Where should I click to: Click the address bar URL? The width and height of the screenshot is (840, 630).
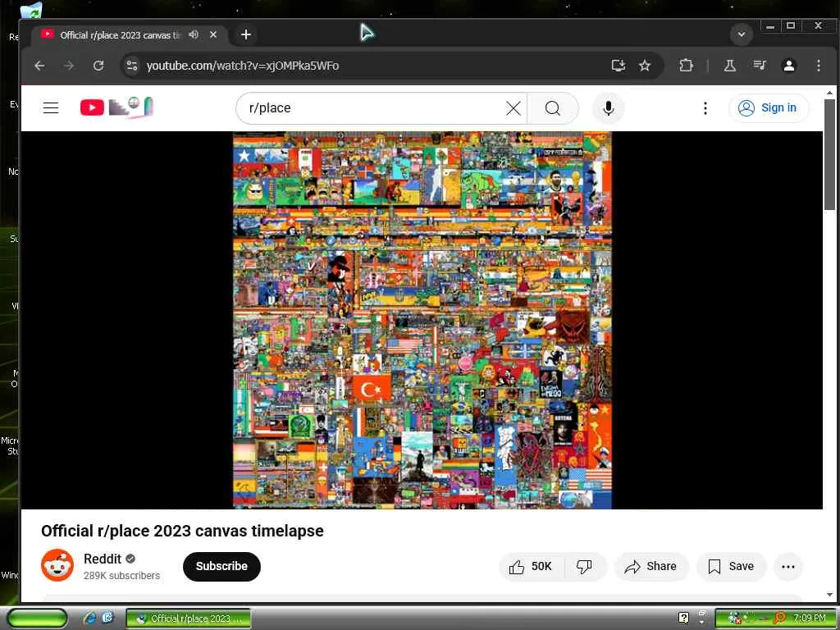coord(243,66)
